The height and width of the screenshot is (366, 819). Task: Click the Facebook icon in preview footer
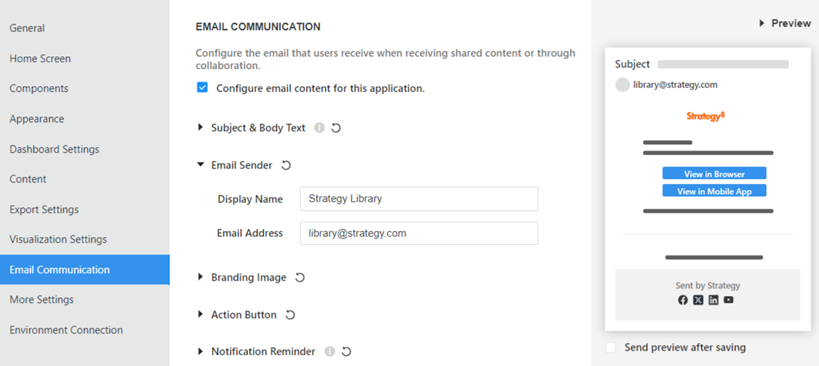[683, 300]
